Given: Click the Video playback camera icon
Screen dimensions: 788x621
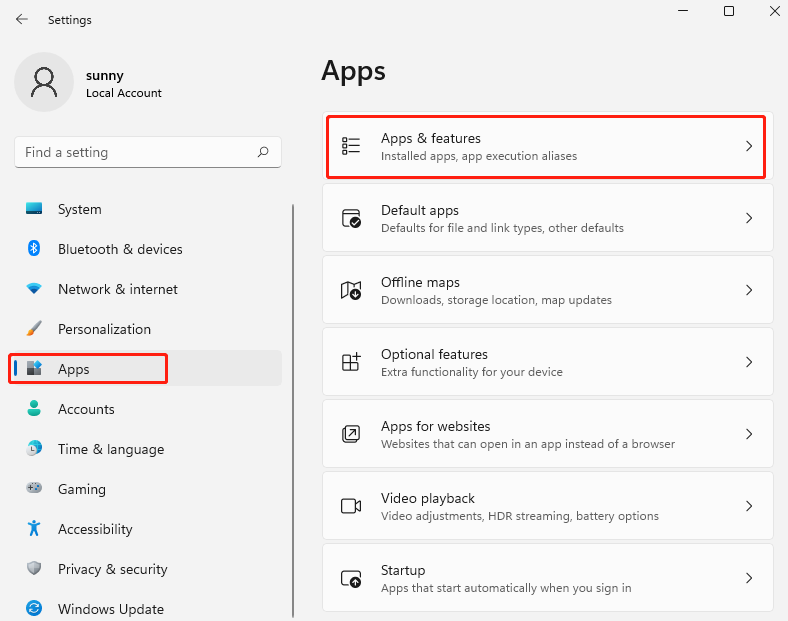Looking at the screenshot, I should (x=351, y=506).
